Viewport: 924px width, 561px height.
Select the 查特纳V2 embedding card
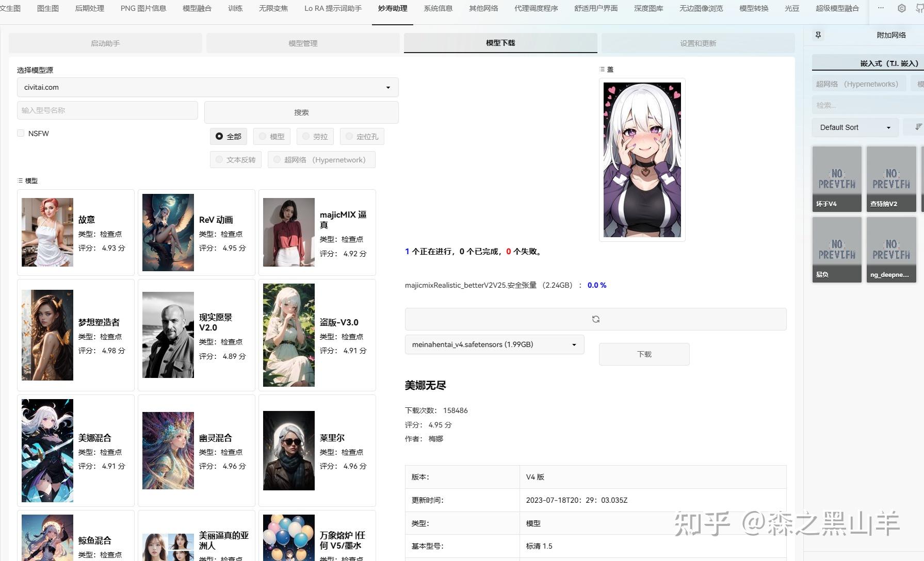click(x=891, y=179)
